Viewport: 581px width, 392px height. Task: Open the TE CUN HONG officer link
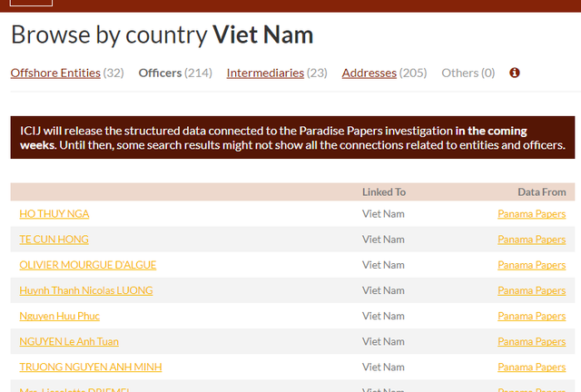(x=54, y=240)
